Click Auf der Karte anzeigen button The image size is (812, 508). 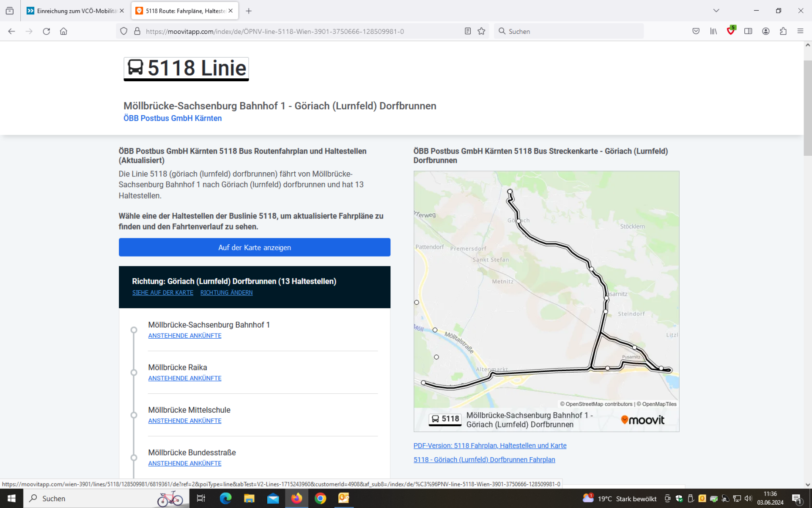[x=255, y=248]
